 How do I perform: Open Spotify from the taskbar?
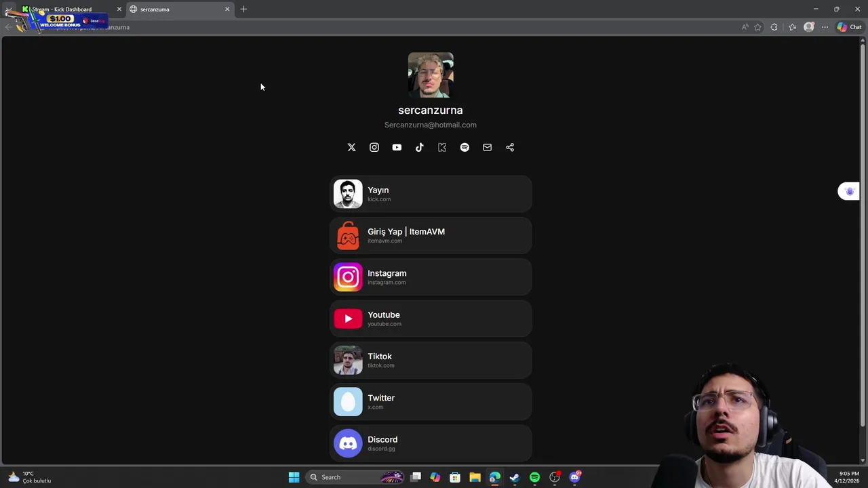534,477
